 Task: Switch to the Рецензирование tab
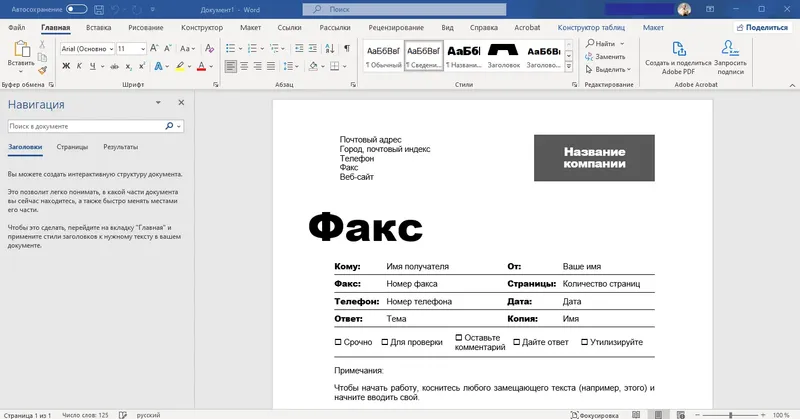coord(396,28)
